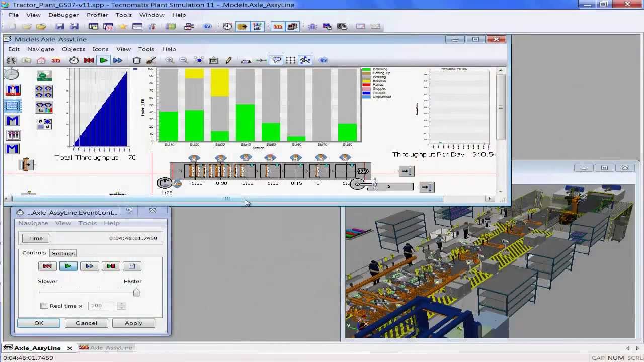Click Cancel in EventController dialog
Viewport: 644px width, 362px height.
click(x=87, y=323)
